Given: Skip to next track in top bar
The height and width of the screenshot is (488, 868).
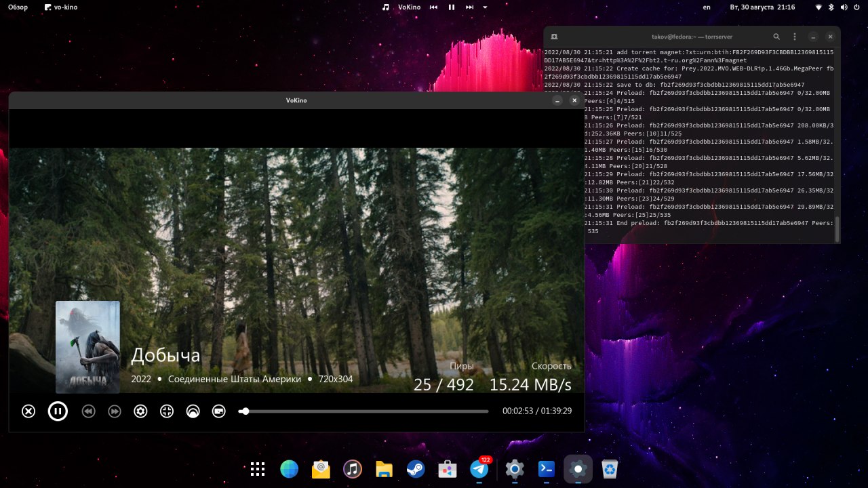Looking at the screenshot, I should pyautogui.click(x=469, y=7).
